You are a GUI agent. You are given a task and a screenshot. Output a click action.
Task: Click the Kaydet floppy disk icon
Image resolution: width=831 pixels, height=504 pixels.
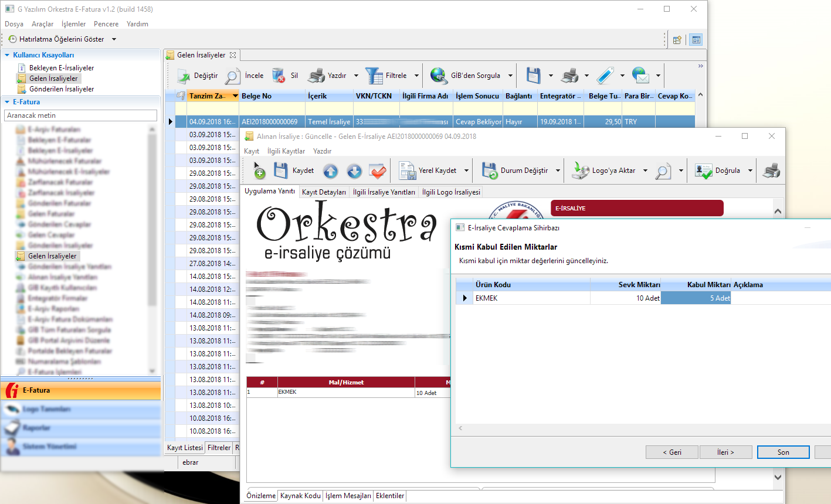click(x=281, y=171)
